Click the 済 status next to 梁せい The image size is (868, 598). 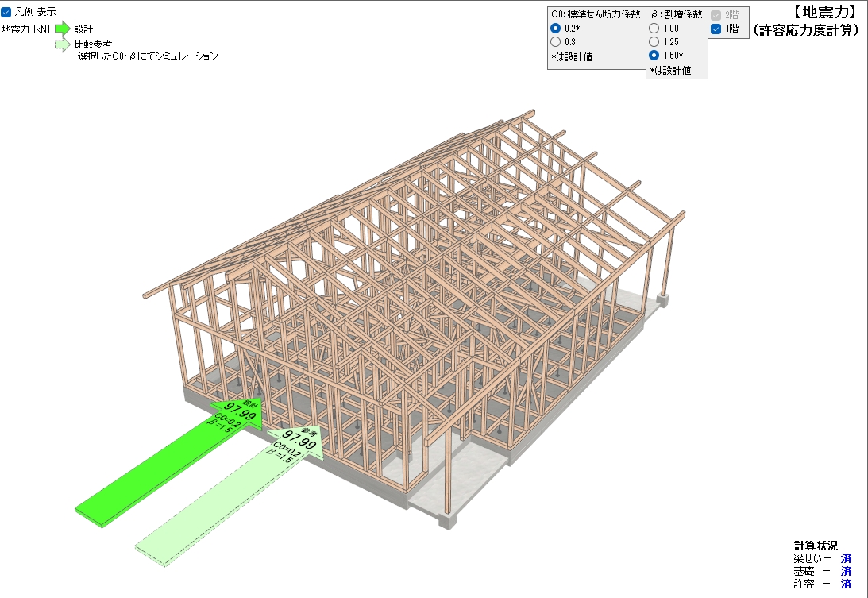[x=846, y=558]
